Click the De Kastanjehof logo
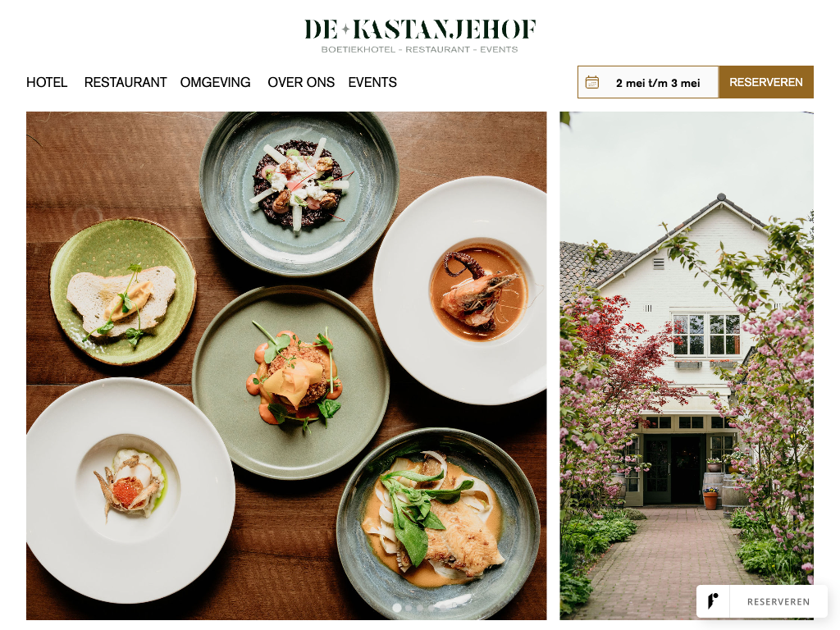The image size is (840, 630). tap(420, 30)
